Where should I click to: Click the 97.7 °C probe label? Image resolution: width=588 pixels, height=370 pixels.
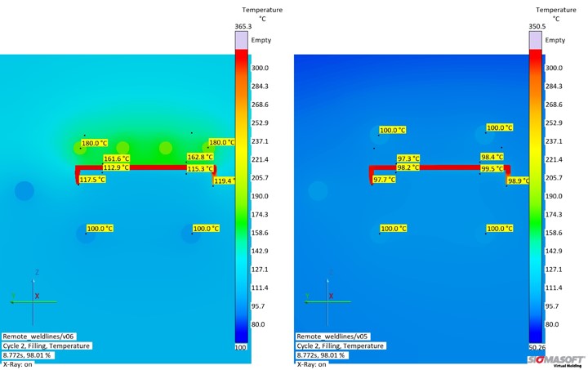point(384,180)
